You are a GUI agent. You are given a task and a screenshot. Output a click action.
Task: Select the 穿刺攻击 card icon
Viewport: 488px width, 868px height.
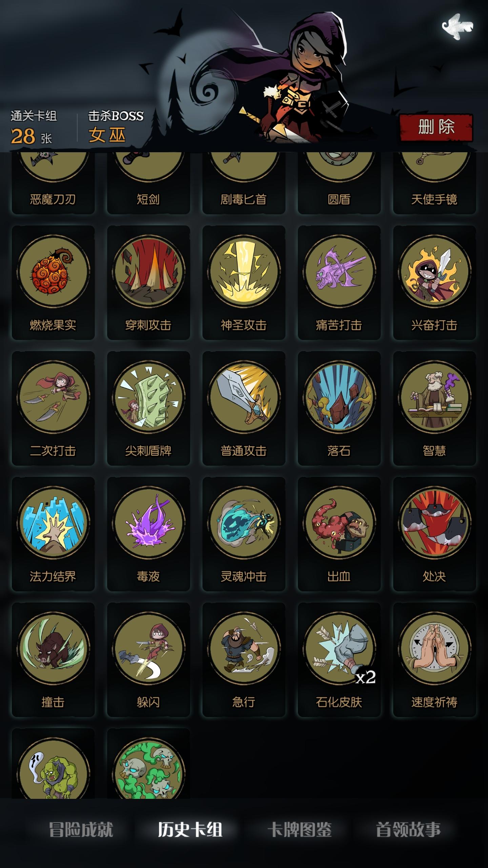148,271
